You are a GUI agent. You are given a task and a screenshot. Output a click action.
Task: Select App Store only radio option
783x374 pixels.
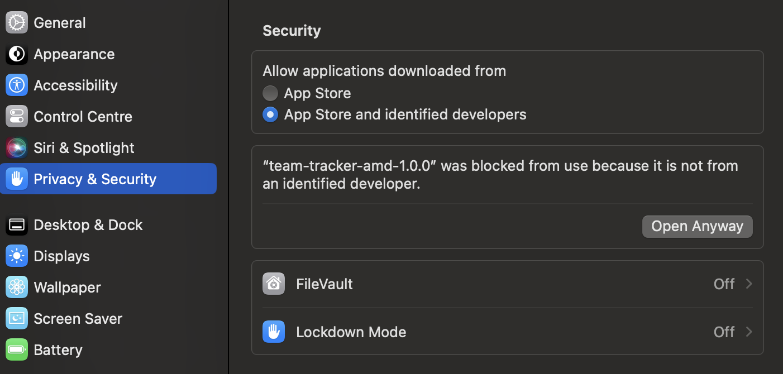point(270,93)
